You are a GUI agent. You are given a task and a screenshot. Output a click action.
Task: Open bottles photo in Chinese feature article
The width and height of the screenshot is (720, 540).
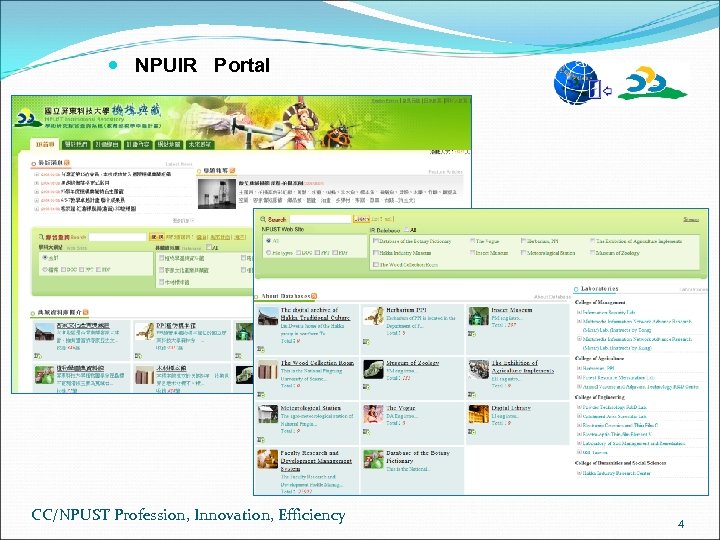click(217, 193)
